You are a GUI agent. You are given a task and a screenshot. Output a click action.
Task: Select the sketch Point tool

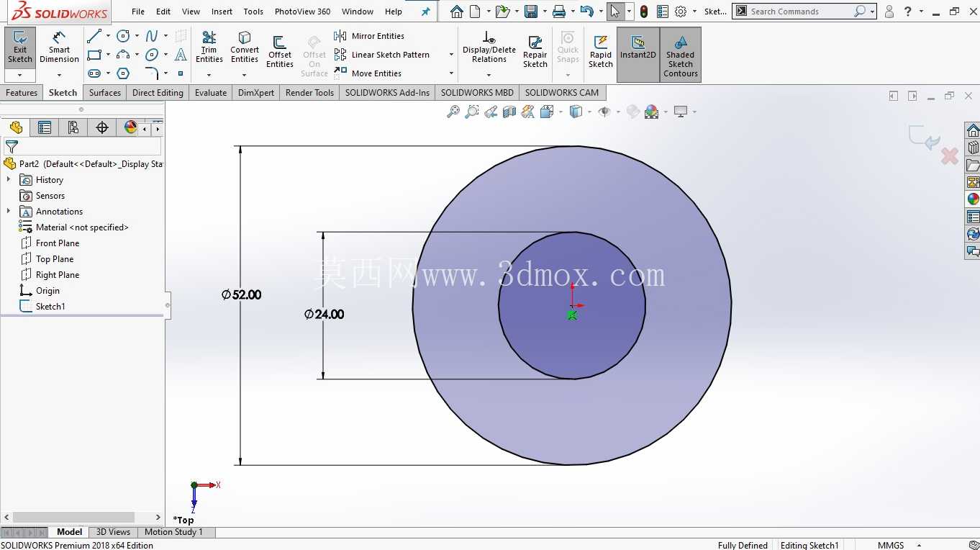click(181, 73)
